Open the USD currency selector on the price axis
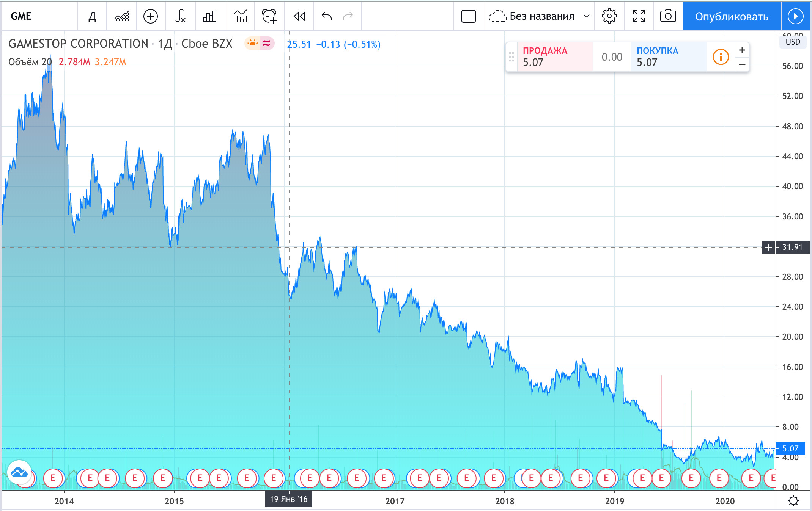Viewport: 812px width, 511px height. pyautogui.click(x=793, y=42)
